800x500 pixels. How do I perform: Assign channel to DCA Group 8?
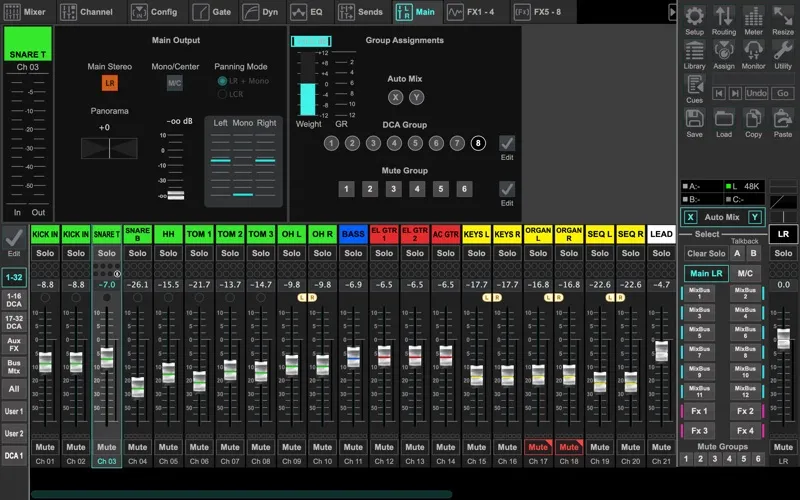tap(478, 143)
